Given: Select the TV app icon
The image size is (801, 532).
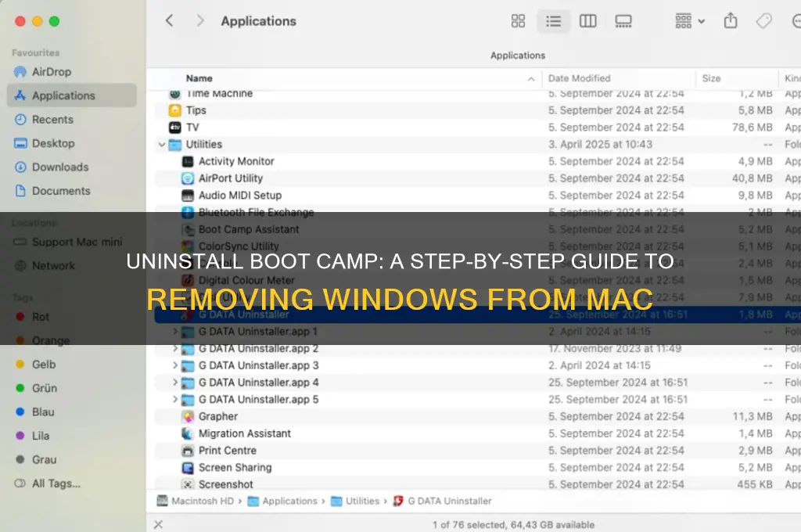Looking at the screenshot, I should [x=174, y=128].
